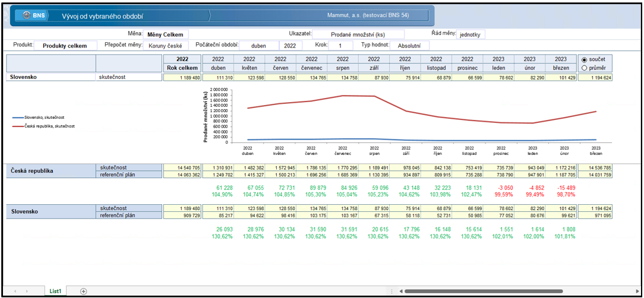Click the green percentage 105,30%
Screen dimensions: 644x298
(x=316, y=195)
